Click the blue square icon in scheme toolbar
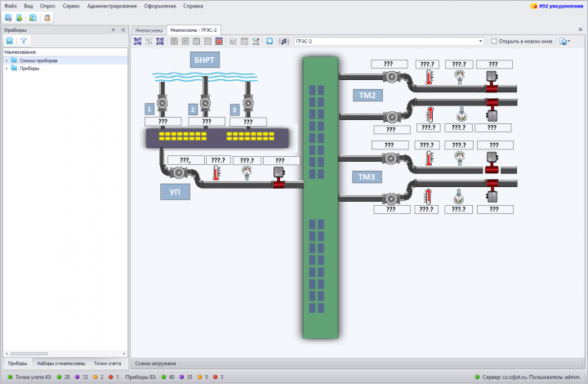The width and height of the screenshot is (588, 384). click(x=269, y=41)
